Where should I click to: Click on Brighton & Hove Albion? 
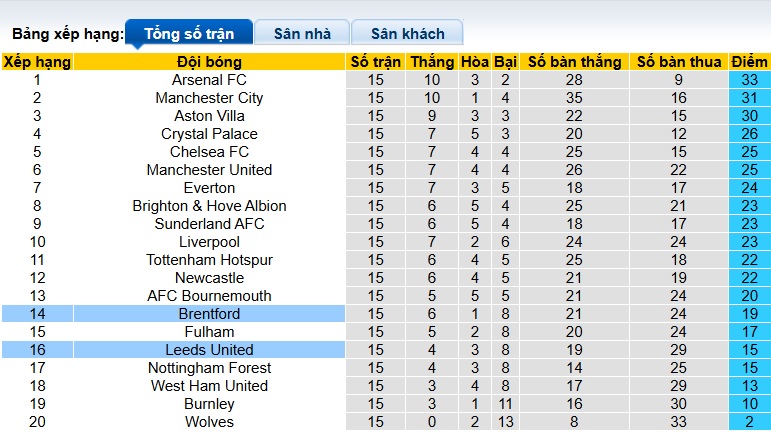tap(209, 206)
